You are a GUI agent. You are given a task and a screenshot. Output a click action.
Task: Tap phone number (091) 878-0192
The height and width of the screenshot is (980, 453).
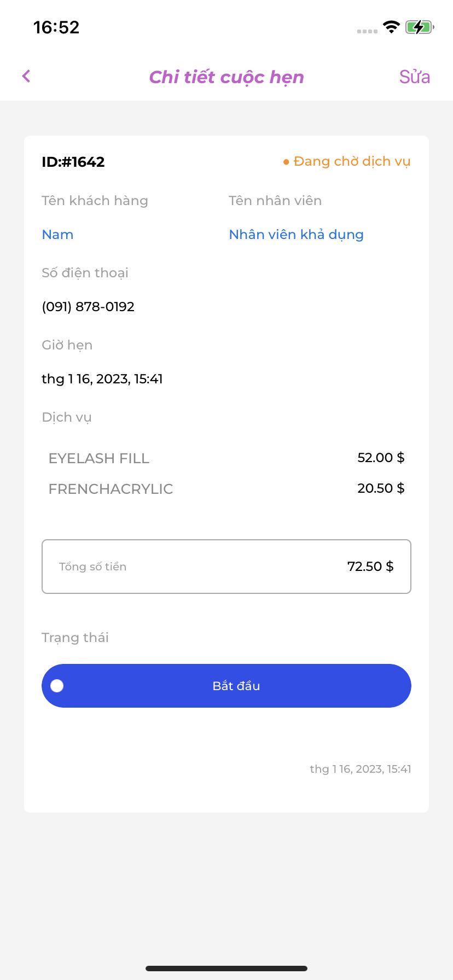(x=88, y=307)
